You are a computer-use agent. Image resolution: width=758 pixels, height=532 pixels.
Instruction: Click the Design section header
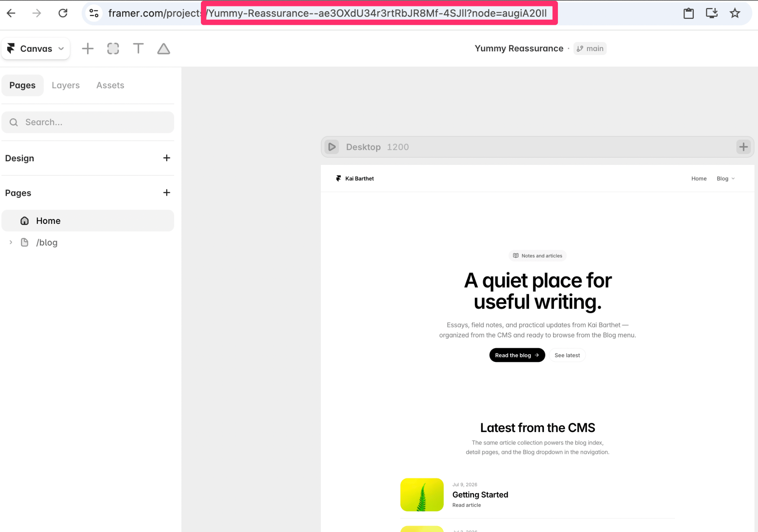tap(20, 158)
